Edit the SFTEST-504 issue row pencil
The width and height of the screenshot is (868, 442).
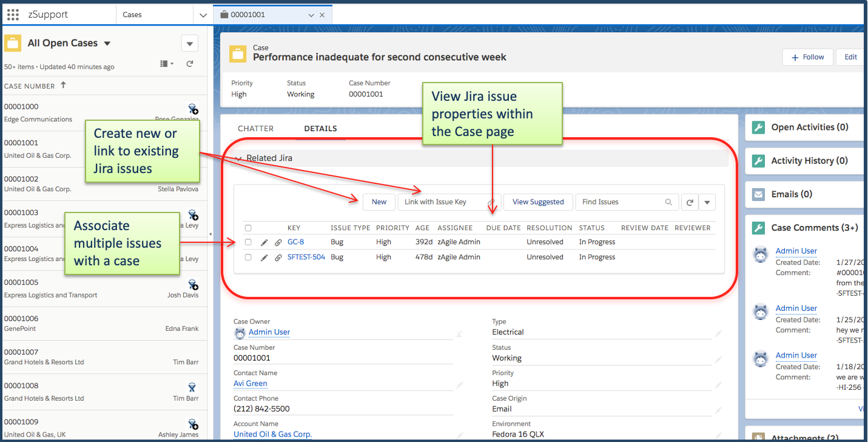coord(264,257)
